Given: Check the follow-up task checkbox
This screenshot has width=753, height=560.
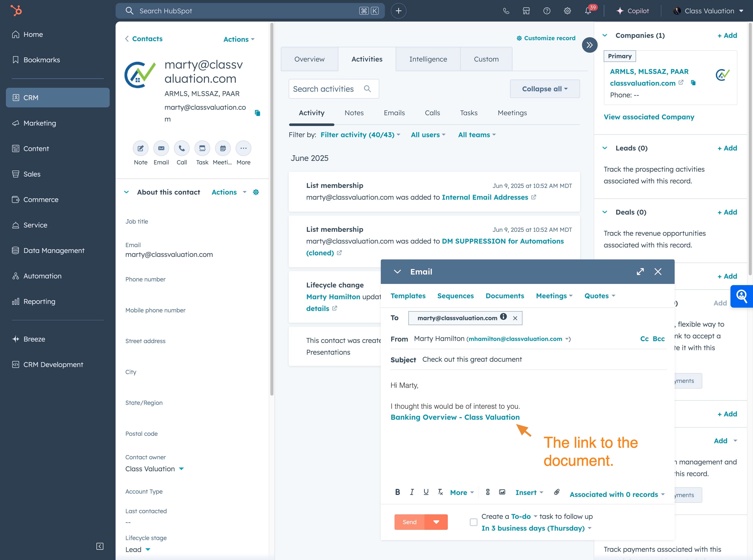Looking at the screenshot, I should point(473,522).
